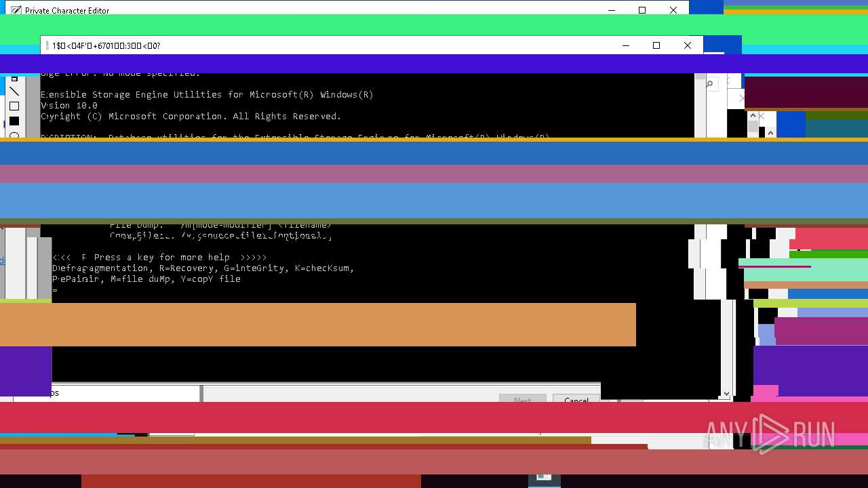This screenshot has width=868, height=488.
Task: Select the Hollow Rectangle tool
Action: (x=14, y=106)
